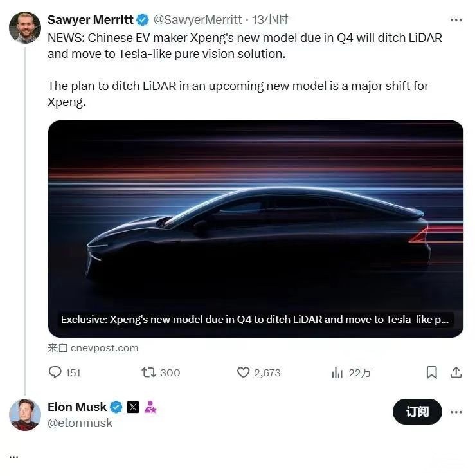
Task: Bookmark Sawyer Merritt's tweet
Action: pyautogui.click(x=432, y=372)
